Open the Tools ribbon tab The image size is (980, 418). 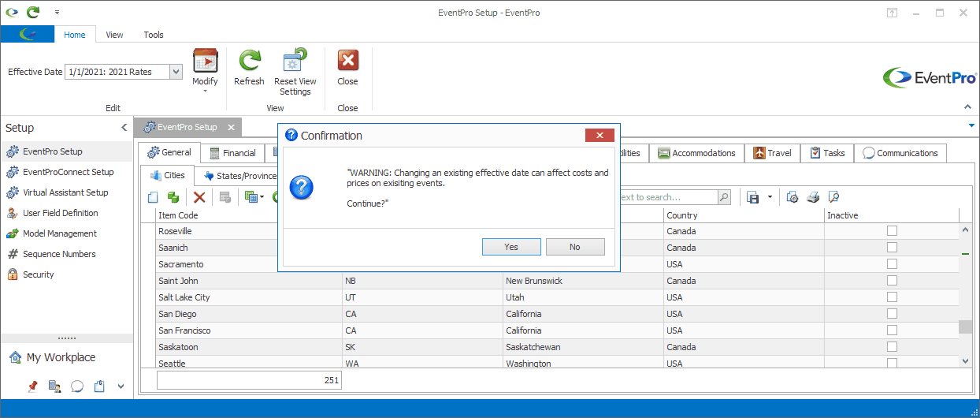tap(154, 35)
